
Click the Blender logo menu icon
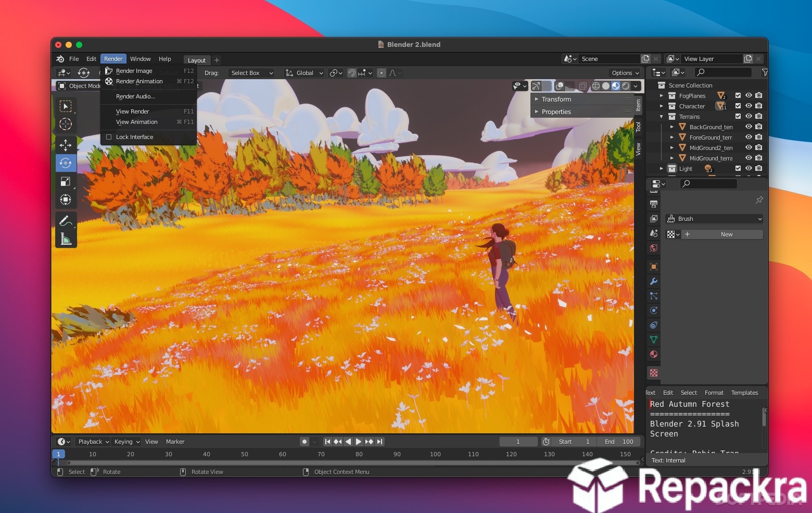(60, 59)
